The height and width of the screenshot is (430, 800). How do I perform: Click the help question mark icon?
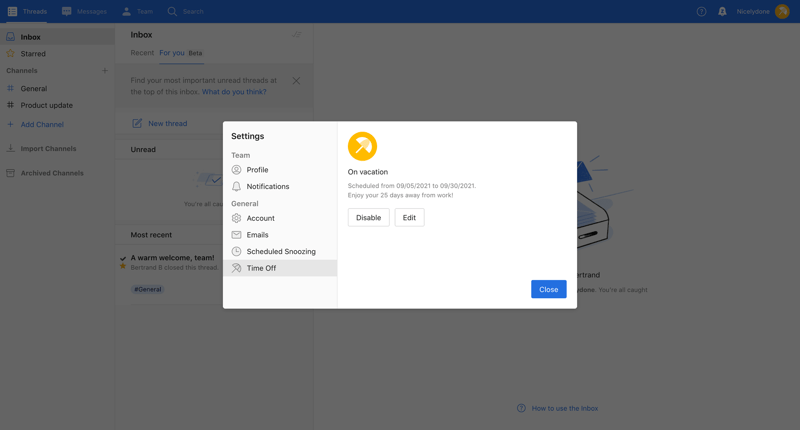click(702, 11)
